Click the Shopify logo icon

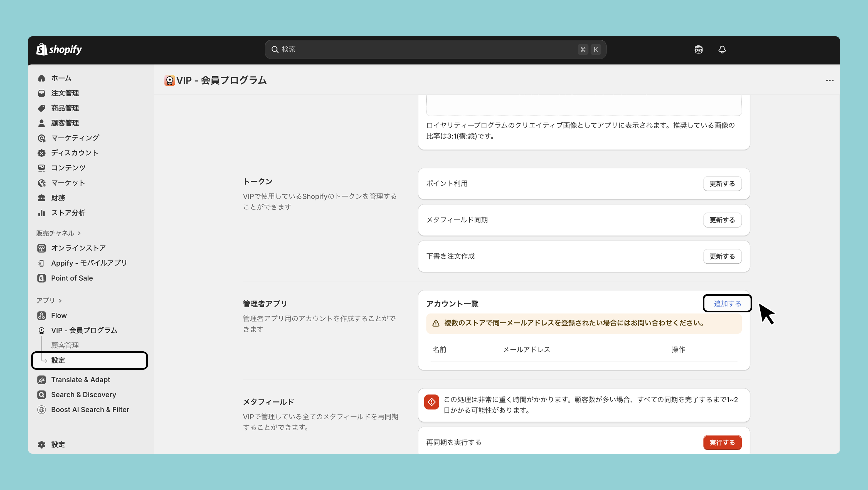[42, 50]
